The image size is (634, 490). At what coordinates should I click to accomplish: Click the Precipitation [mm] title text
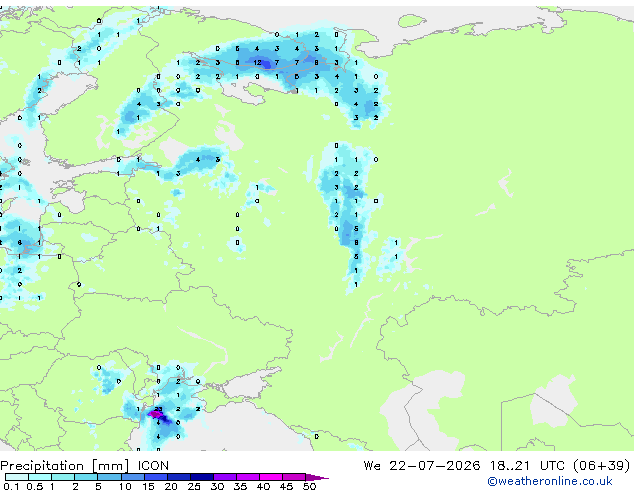pyautogui.click(x=65, y=466)
